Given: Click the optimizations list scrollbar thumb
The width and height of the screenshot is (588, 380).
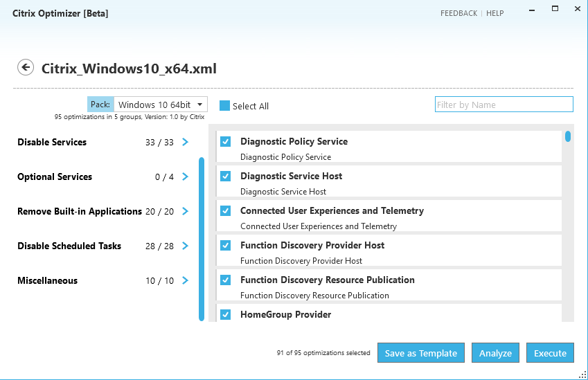Looking at the screenshot, I should pyautogui.click(x=568, y=136).
